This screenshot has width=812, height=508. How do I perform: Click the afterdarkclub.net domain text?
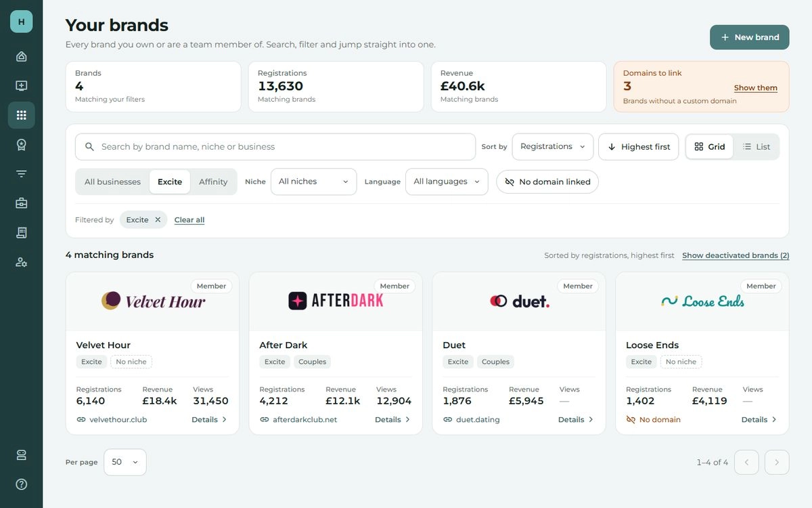(x=305, y=420)
